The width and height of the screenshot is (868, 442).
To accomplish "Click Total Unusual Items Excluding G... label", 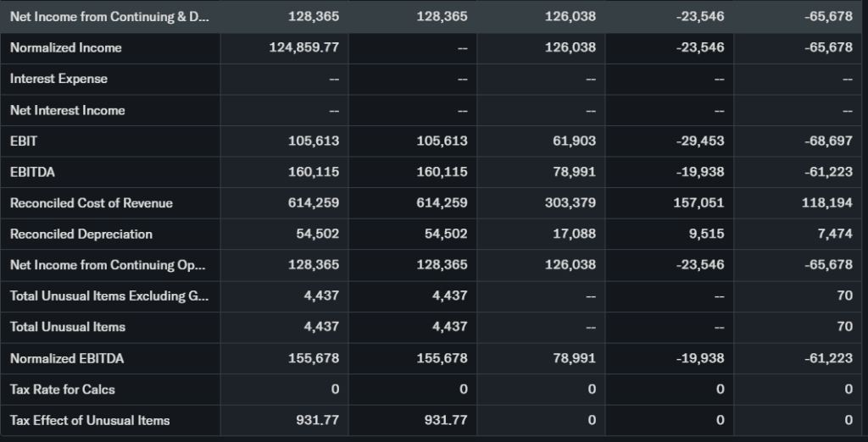I will tap(107, 296).
